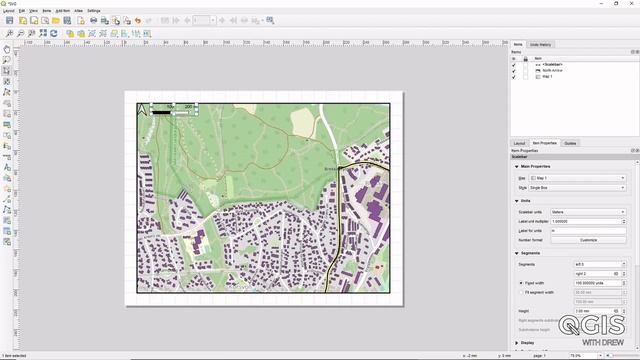The image size is (640, 360).
Task: Open the Scalebar units dropdown
Action: [x=588, y=212]
